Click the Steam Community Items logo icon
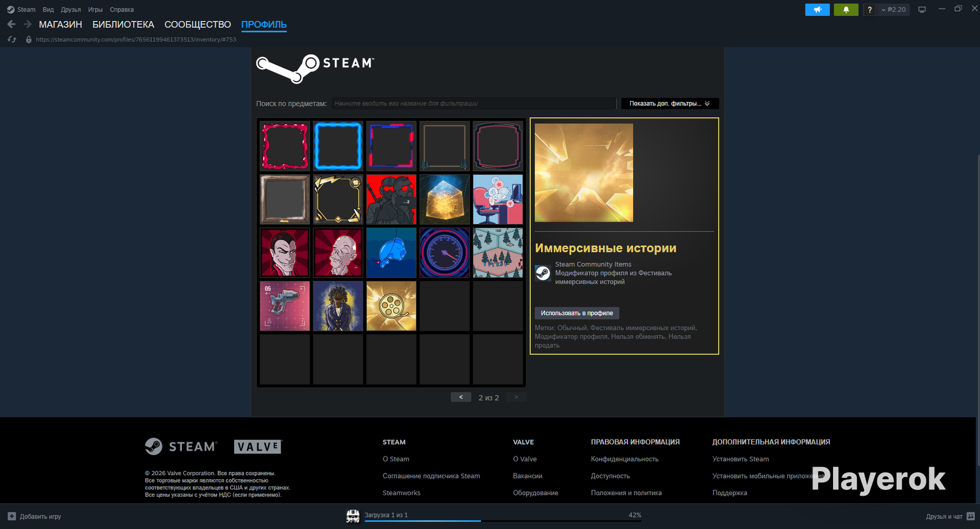980x529 pixels. pos(543,273)
